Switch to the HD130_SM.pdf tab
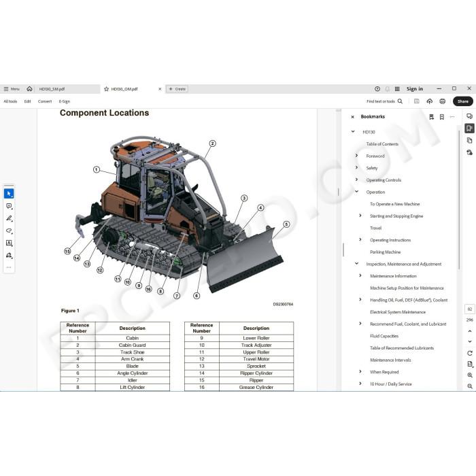Screen dimensions: 476x476 52,89
